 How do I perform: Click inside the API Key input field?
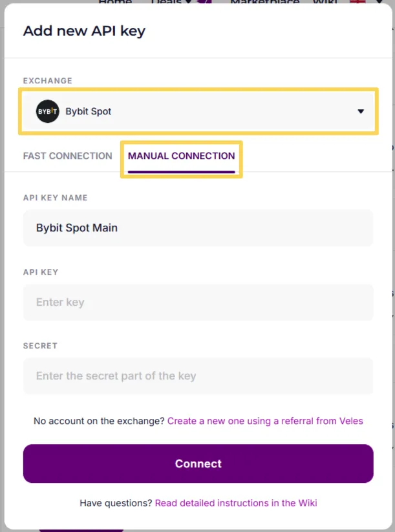pyautogui.click(x=197, y=302)
